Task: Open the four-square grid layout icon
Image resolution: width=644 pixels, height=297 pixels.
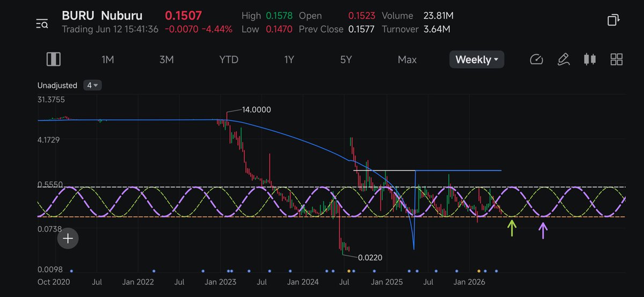Action: pos(617,60)
